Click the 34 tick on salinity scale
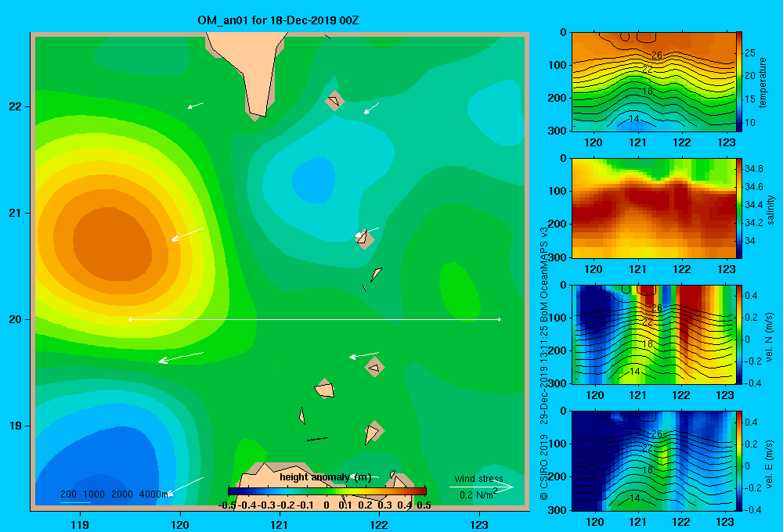The width and height of the screenshot is (783, 532). click(x=749, y=240)
